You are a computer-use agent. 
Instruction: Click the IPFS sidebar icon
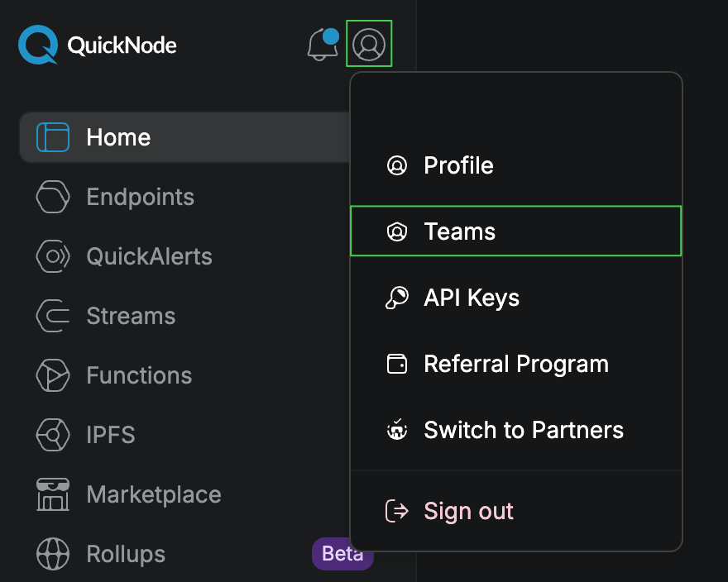53,435
